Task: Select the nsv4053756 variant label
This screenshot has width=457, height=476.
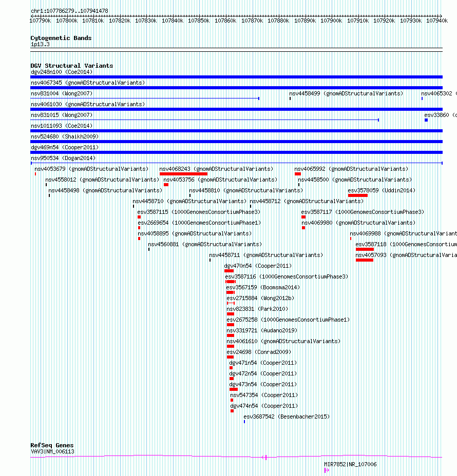Action: (x=221, y=180)
